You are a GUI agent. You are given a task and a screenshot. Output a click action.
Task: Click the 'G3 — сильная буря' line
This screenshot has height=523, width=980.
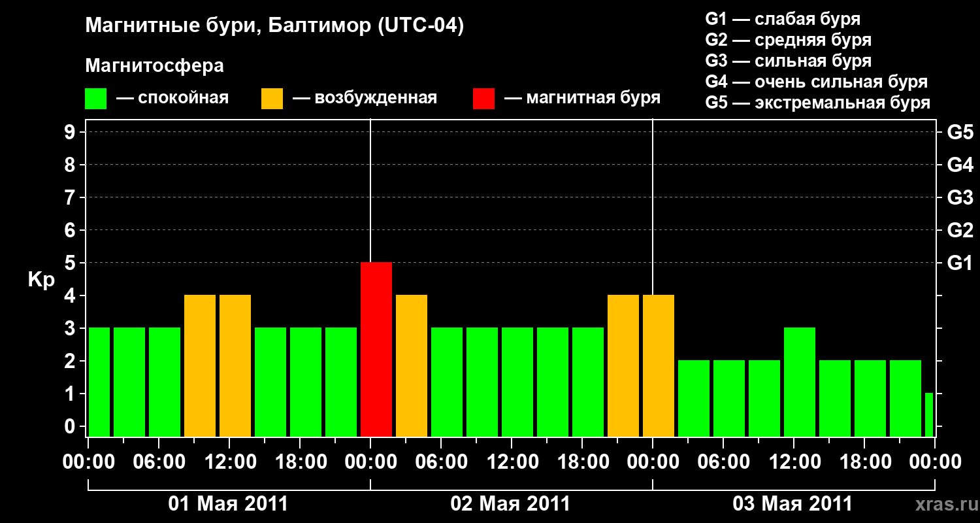[x=788, y=61]
